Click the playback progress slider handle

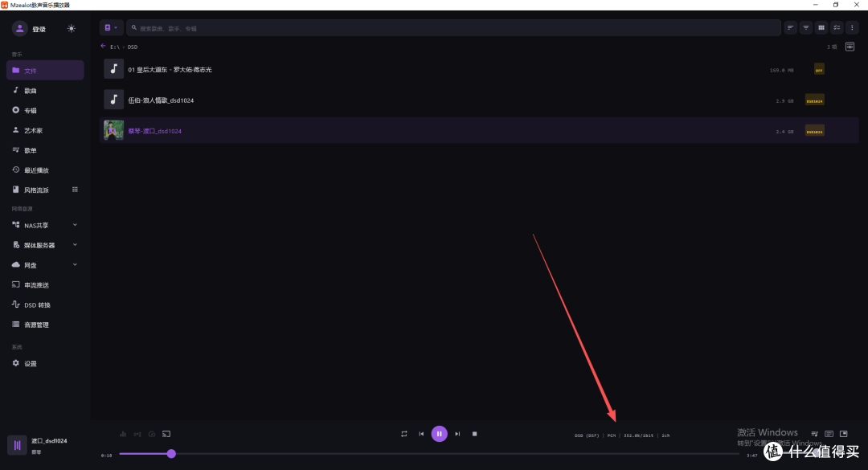[172, 454]
